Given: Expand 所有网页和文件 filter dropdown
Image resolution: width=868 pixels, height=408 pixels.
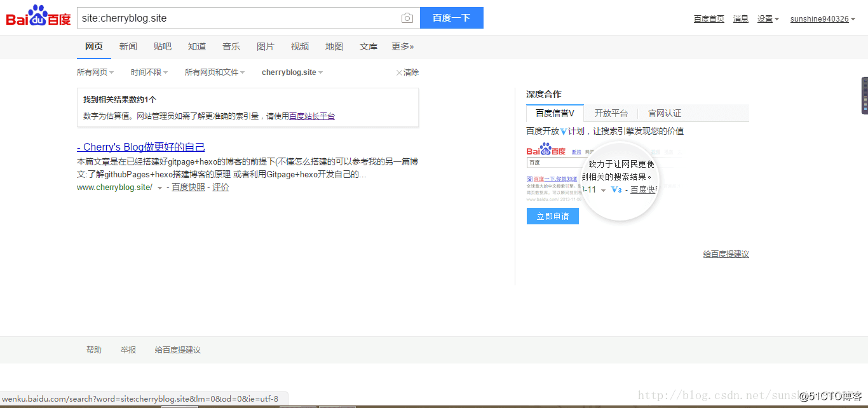Looking at the screenshot, I should point(215,72).
